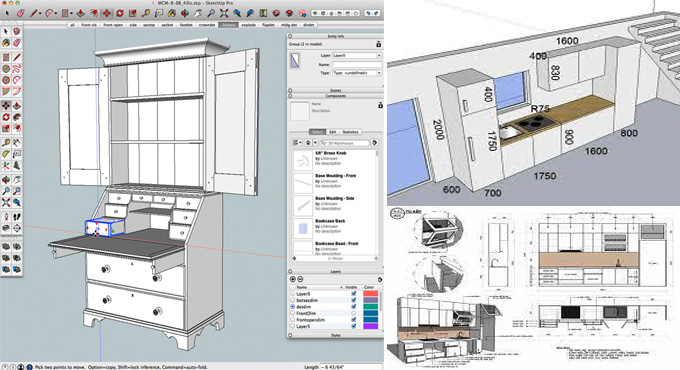Choose the Section Plane tool in left palette
Image resolution: width=680 pixels, height=370 pixels.
16,227
